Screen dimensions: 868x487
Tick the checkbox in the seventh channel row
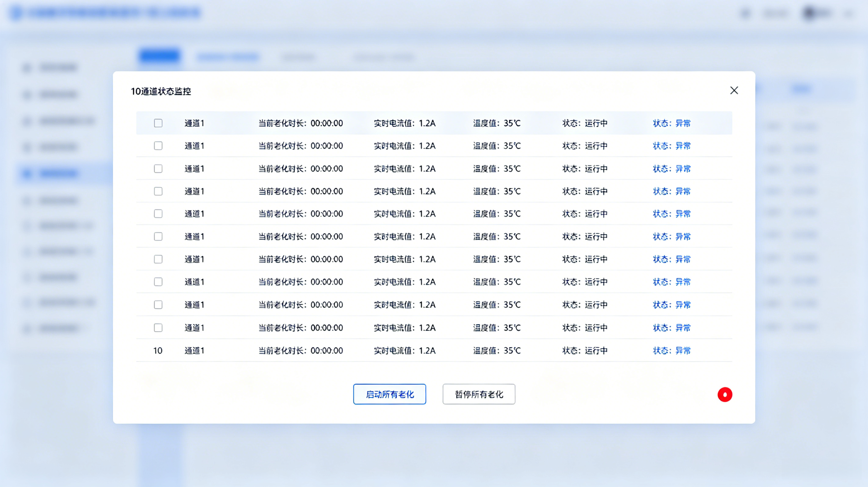158,259
